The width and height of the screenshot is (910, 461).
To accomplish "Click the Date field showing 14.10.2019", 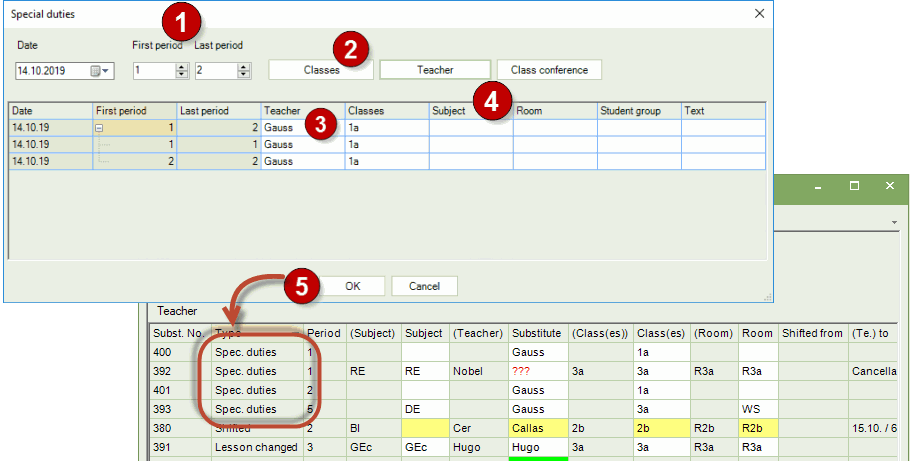I will [52, 71].
